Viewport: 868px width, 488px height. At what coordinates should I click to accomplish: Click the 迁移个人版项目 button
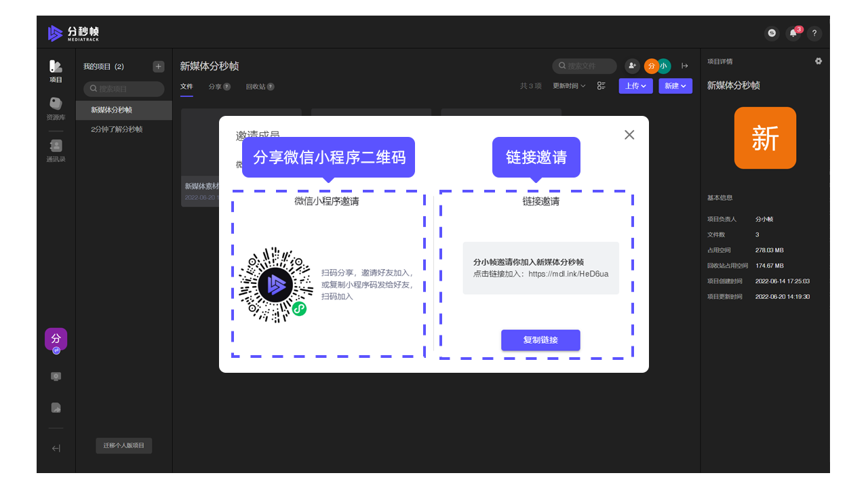tap(124, 445)
